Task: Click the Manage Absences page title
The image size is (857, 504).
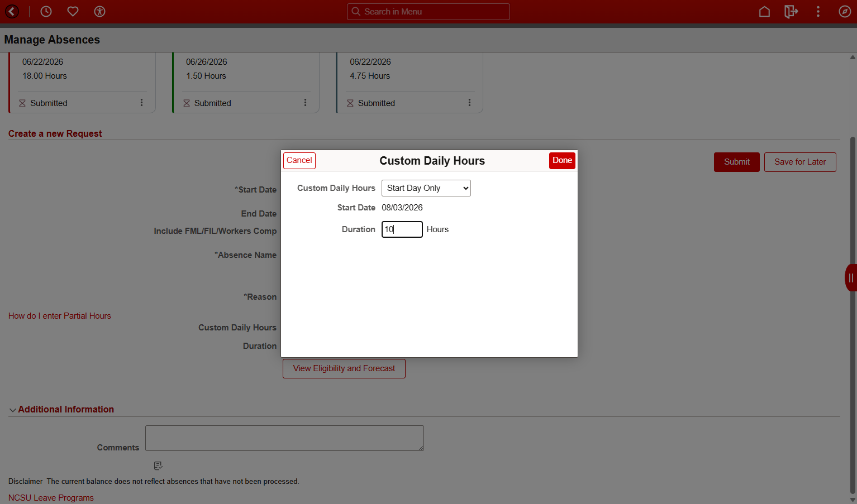Action: [x=52, y=40]
